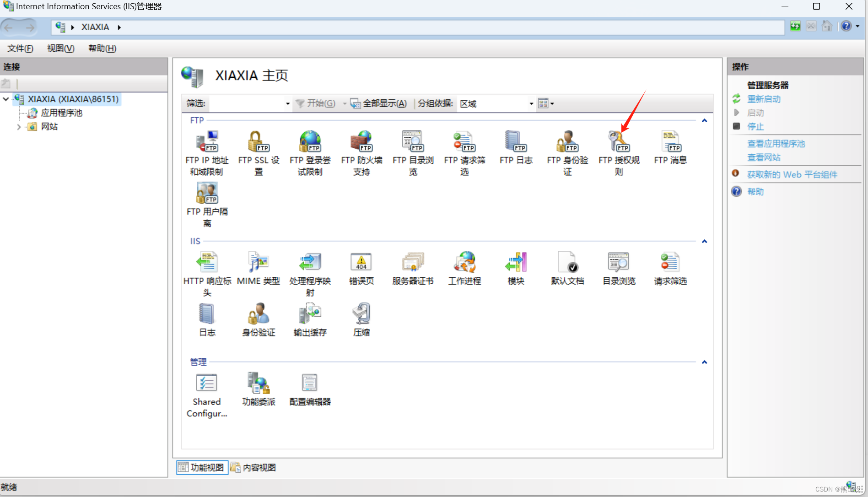
Task: Open IIS 日志 feature
Action: [x=207, y=319]
